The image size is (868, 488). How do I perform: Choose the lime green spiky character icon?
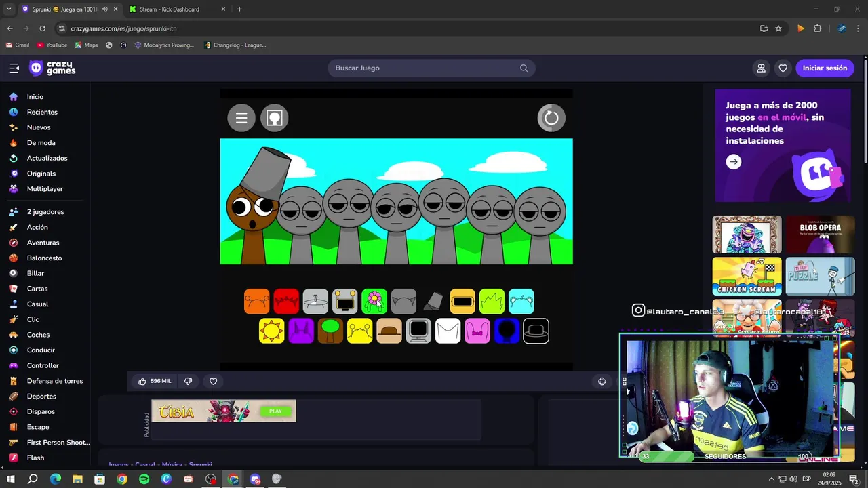click(492, 302)
